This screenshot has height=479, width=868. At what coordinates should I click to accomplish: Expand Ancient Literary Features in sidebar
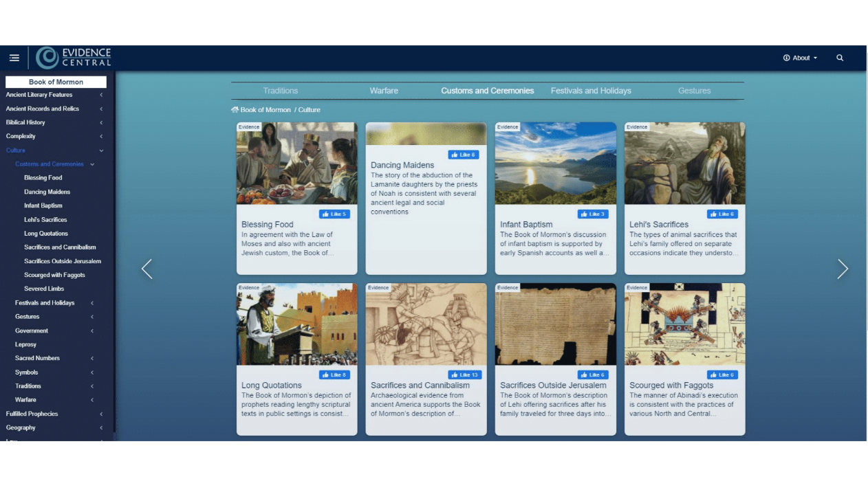101,95
